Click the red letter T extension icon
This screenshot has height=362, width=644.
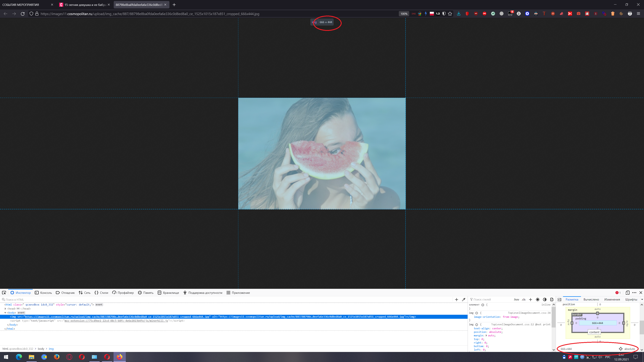tap(544, 14)
